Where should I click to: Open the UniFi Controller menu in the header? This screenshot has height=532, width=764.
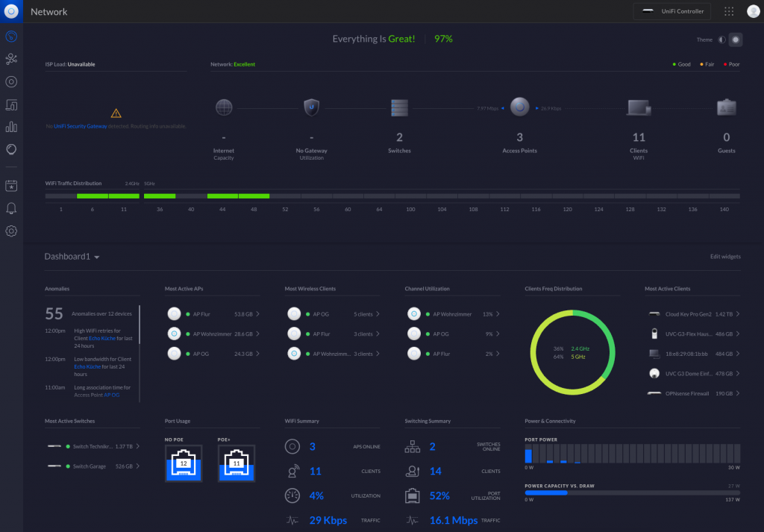click(671, 11)
